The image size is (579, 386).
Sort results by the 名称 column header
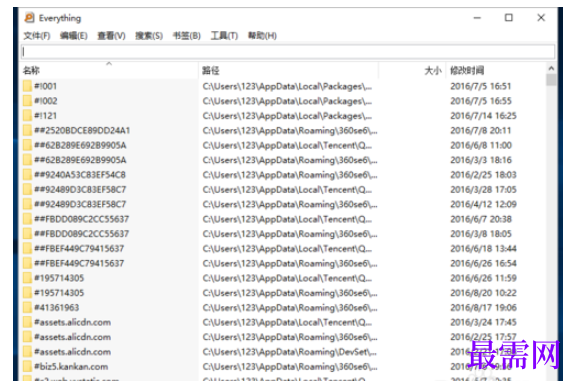(109, 70)
